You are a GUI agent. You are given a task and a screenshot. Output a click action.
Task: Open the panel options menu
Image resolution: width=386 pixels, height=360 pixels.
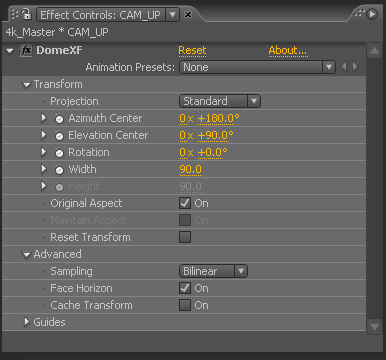(x=372, y=14)
